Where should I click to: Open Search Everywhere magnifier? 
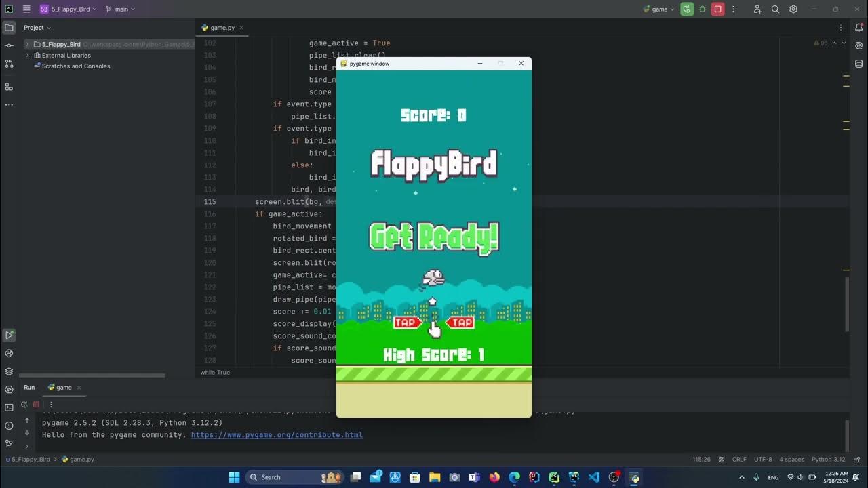pos(775,9)
